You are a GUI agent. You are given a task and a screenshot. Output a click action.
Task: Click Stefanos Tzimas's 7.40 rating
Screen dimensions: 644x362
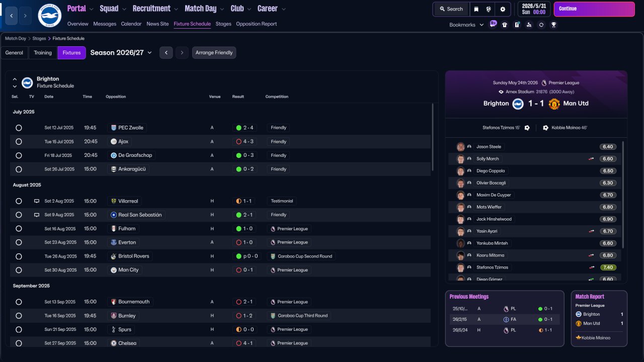click(608, 267)
